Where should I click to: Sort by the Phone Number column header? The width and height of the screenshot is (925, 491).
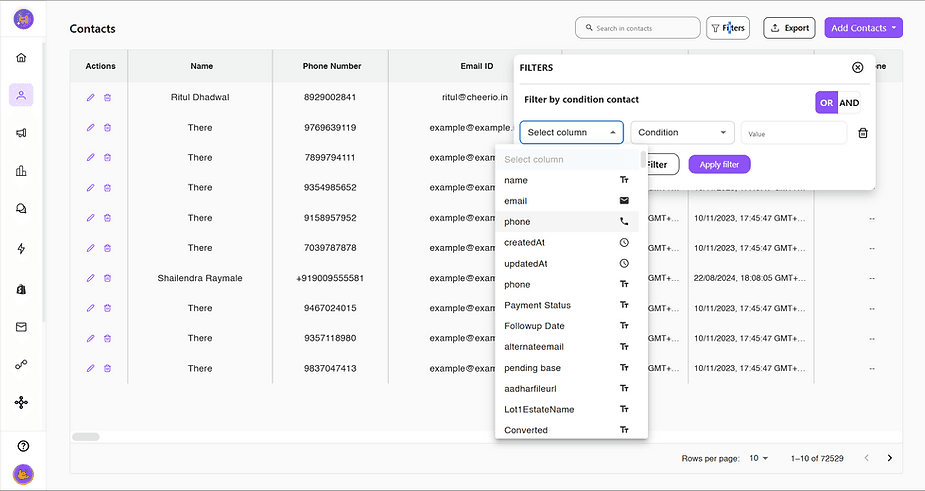pyautogui.click(x=332, y=66)
